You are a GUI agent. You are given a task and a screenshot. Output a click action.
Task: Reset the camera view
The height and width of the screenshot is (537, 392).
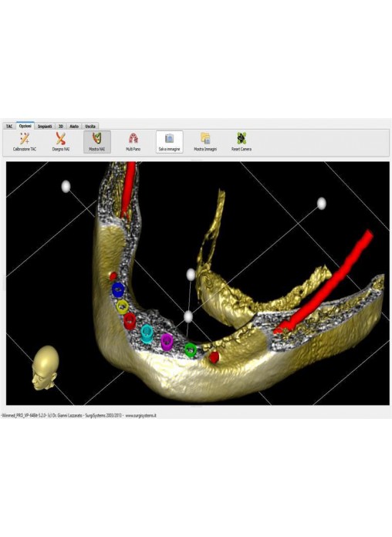click(242, 142)
